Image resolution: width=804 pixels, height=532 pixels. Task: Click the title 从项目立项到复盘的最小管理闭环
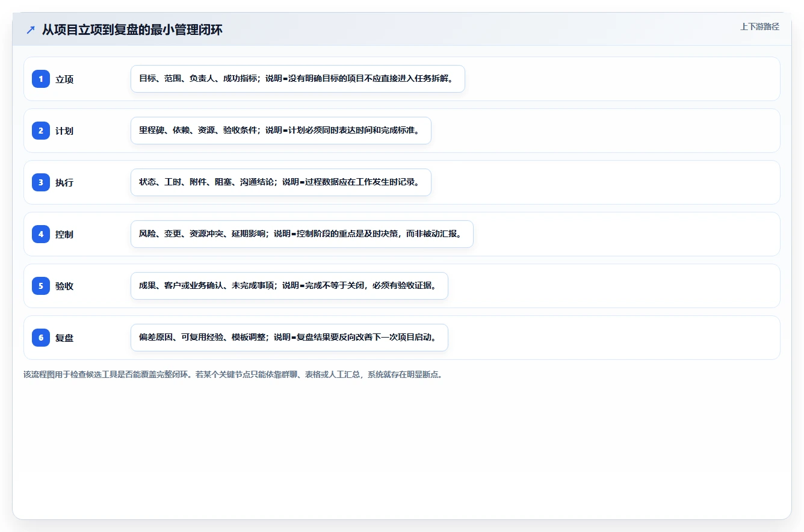(x=132, y=29)
